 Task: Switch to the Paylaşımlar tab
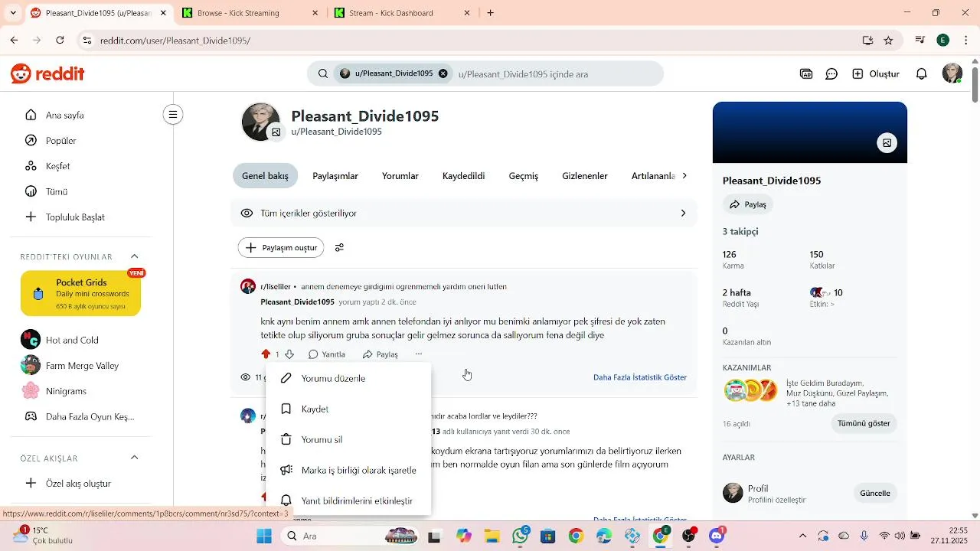point(335,176)
